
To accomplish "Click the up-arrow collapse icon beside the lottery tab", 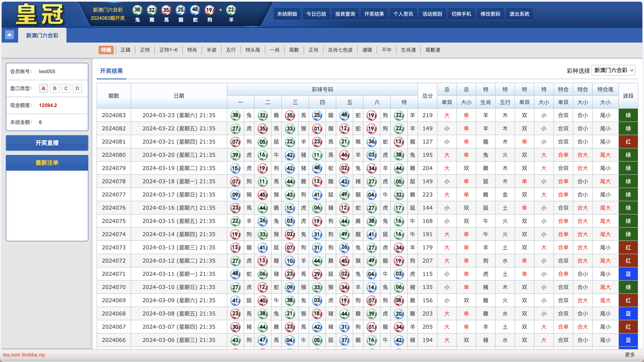I will click(9, 35).
